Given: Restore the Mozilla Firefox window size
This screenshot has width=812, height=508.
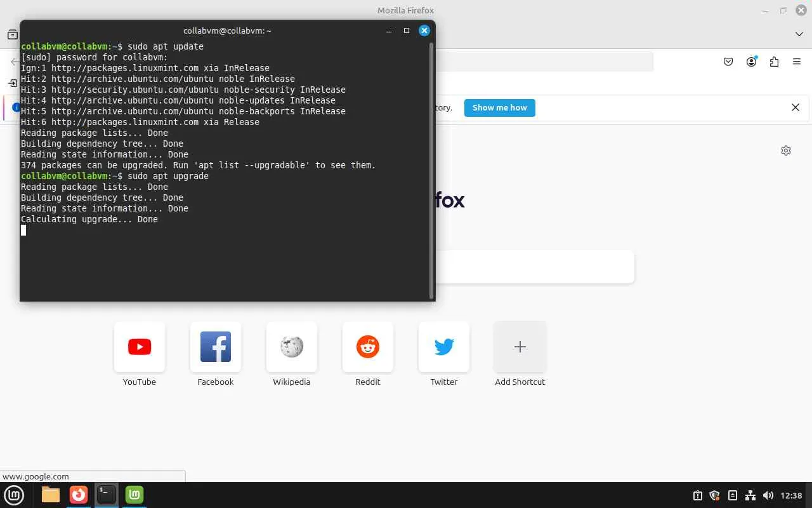Looking at the screenshot, I should tap(783, 10).
